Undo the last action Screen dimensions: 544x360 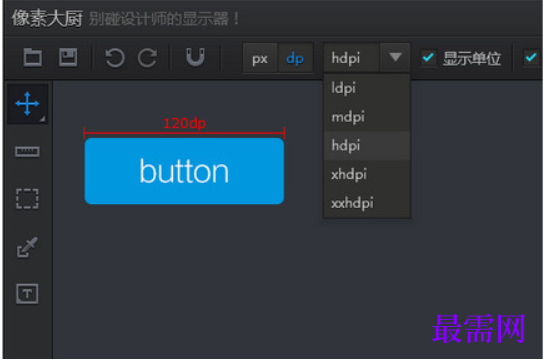115,58
